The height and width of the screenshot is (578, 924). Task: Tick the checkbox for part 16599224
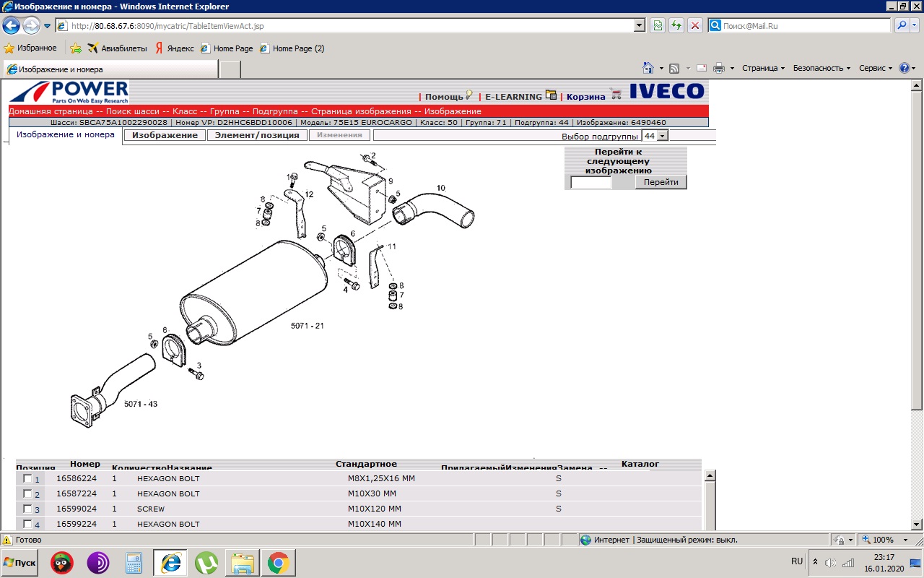(x=27, y=524)
